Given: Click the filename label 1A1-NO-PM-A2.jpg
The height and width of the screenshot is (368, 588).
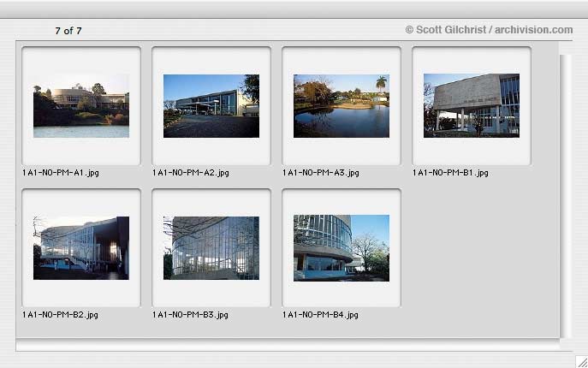Looking at the screenshot, I should (191, 173).
